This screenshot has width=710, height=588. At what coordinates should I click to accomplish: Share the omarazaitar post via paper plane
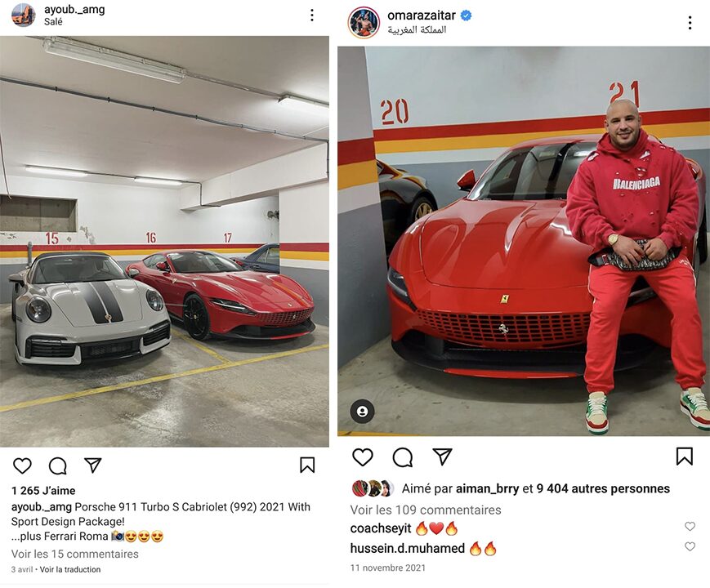[442, 457]
